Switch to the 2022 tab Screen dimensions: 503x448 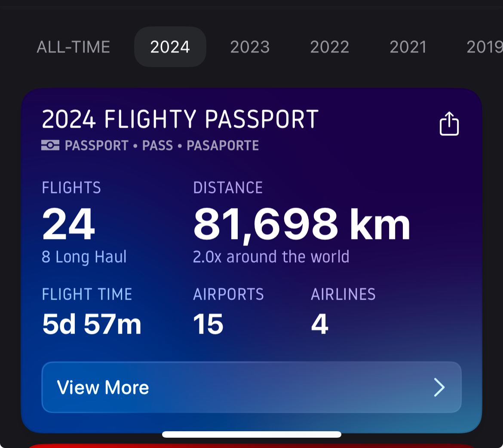pos(329,47)
